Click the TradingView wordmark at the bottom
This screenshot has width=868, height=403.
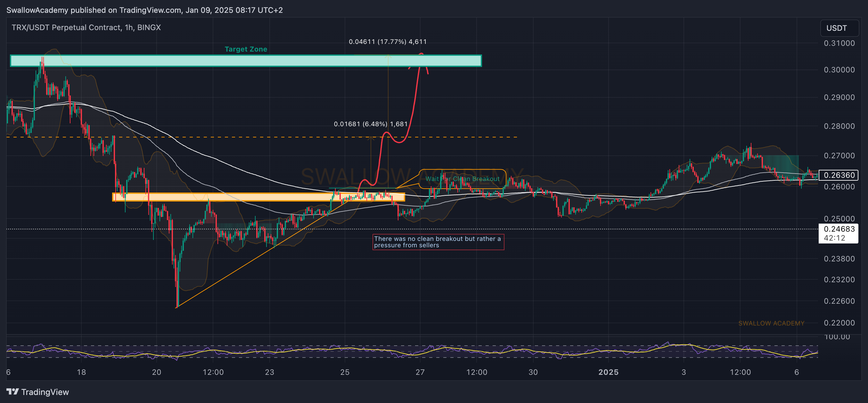point(45,392)
